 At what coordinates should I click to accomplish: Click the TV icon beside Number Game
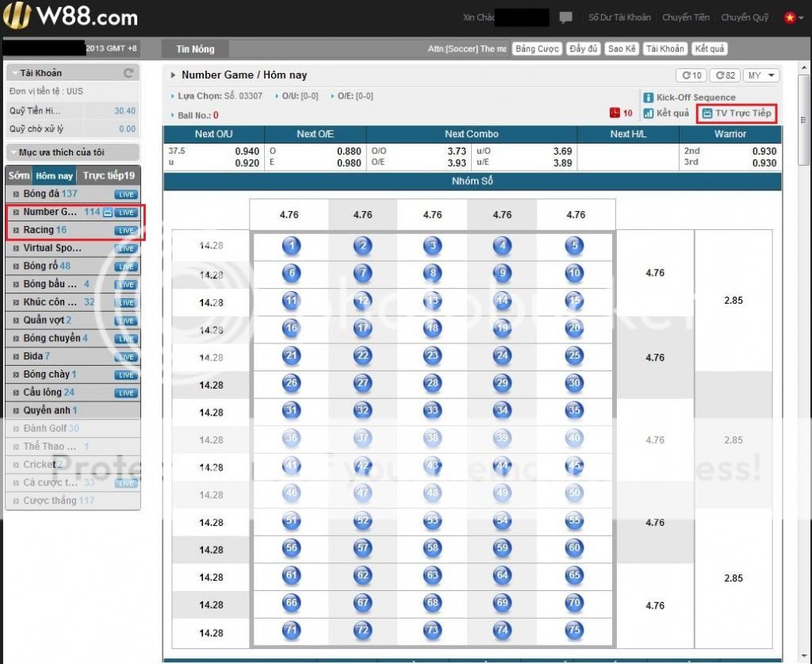tap(108, 213)
